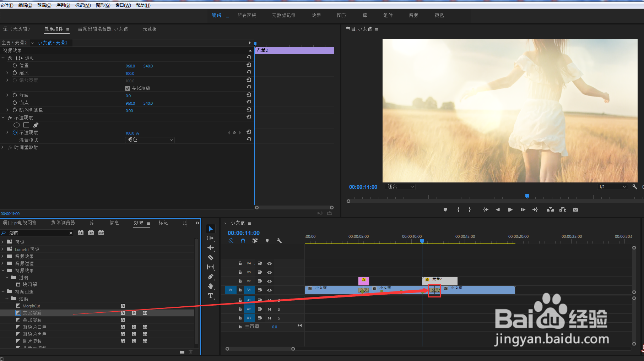Click the timeline playhead marker
This screenshot has height=361, width=644.
coord(422,241)
